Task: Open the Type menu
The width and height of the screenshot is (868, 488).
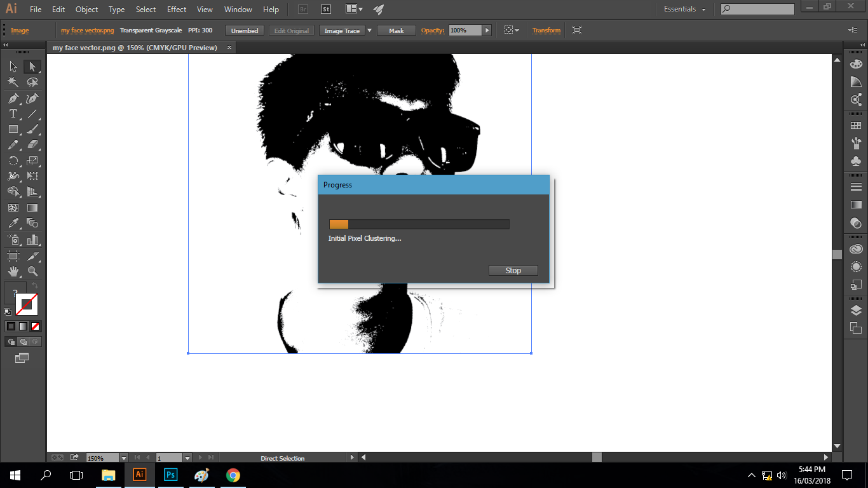Action: 116,10
